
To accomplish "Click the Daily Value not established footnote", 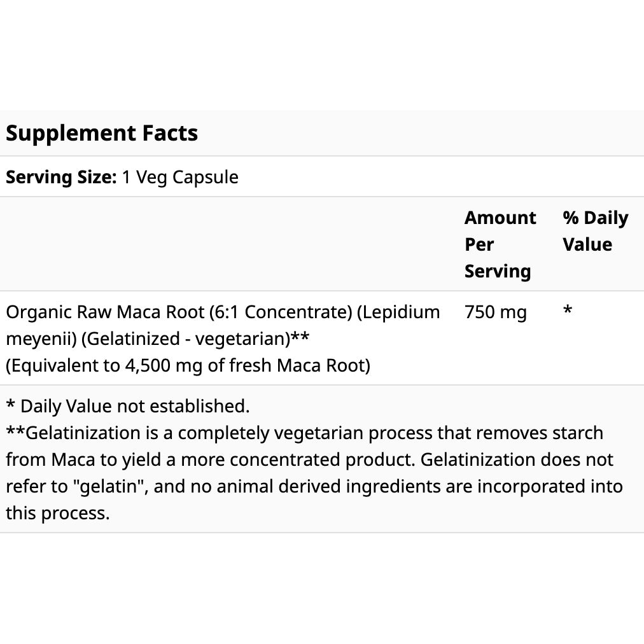I will coord(127,406).
